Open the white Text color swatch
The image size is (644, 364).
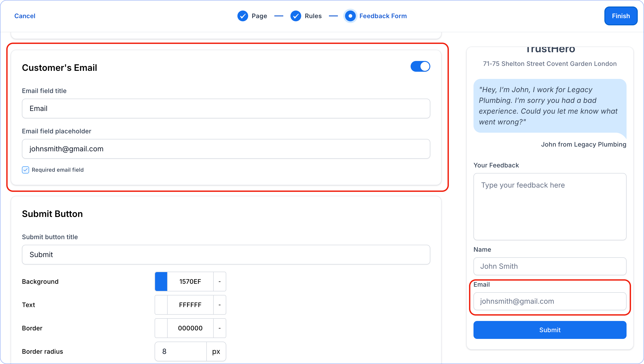point(161,305)
